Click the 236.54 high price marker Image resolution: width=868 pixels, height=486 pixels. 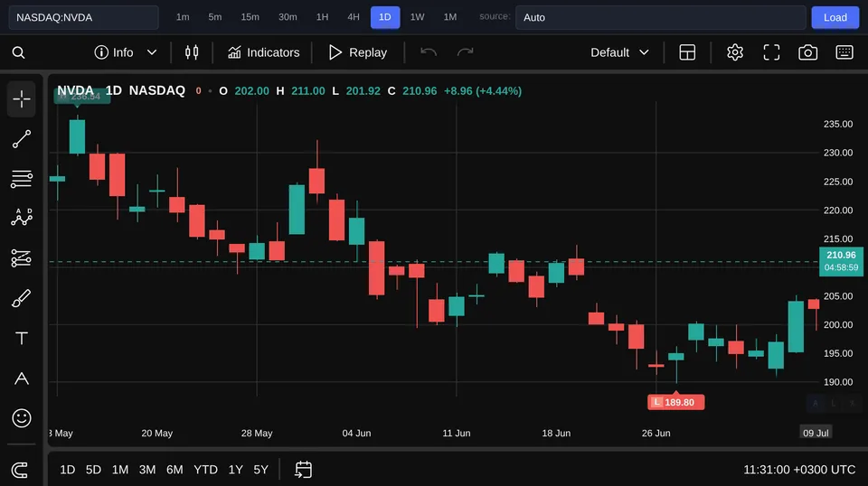pyautogui.click(x=82, y=96)
